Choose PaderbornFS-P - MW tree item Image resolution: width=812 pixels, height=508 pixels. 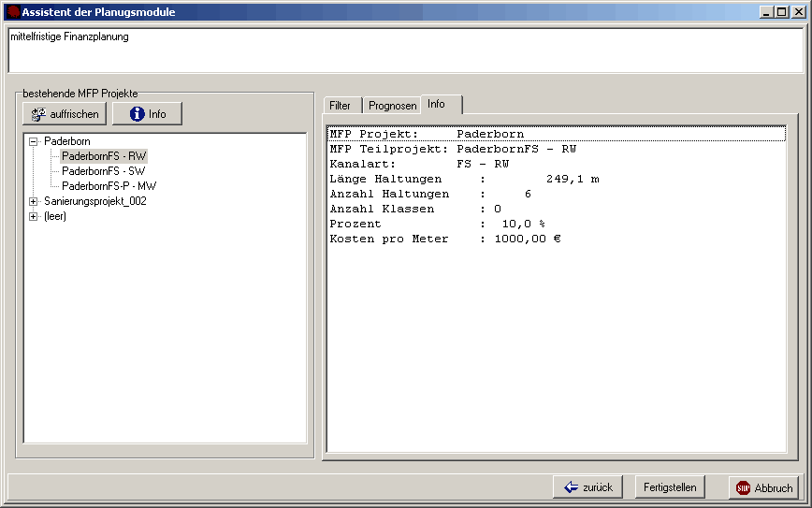[x=109, y=186]
